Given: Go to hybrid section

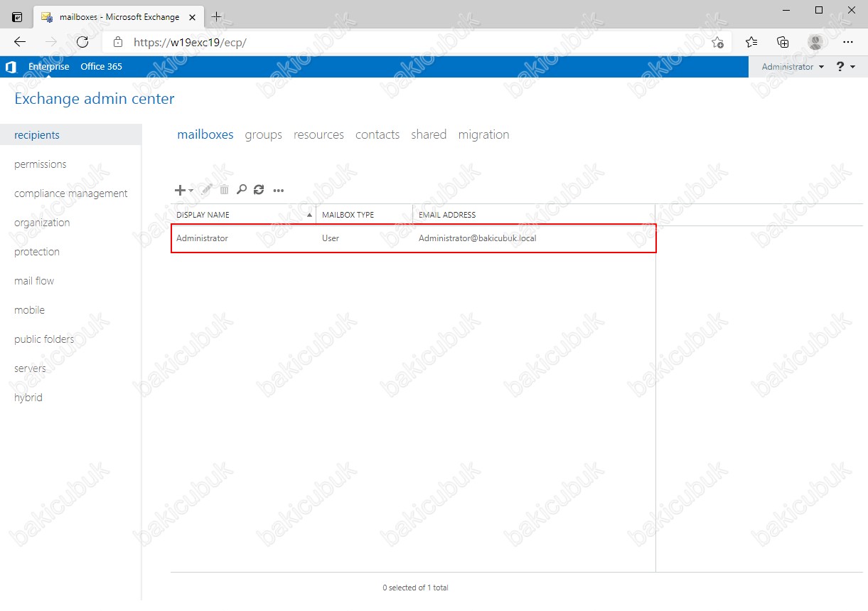Looking at the screenshot, I should pos(28,398).
